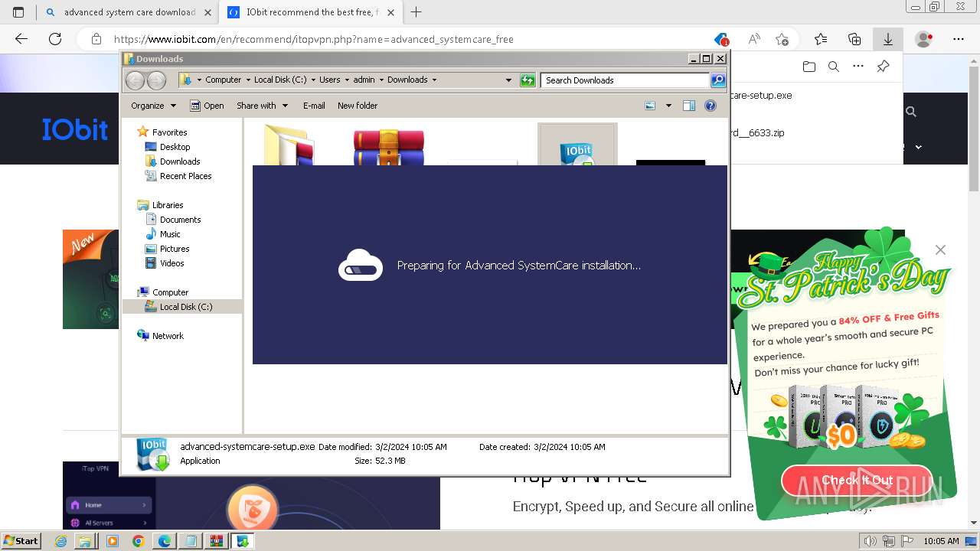Expand admin breadcrumb arrow
The image size is (980, 551).
click(381, 80)
